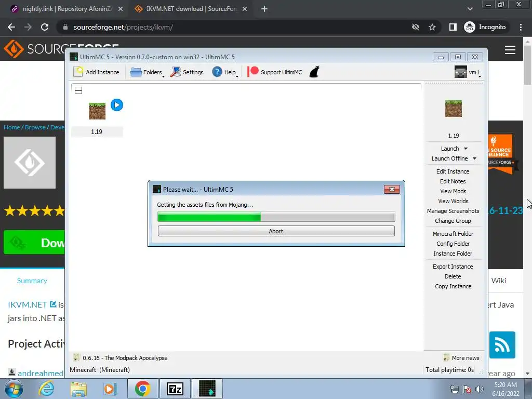
Task: Open UltimMC Settings
Action: [x=187, y=72]
